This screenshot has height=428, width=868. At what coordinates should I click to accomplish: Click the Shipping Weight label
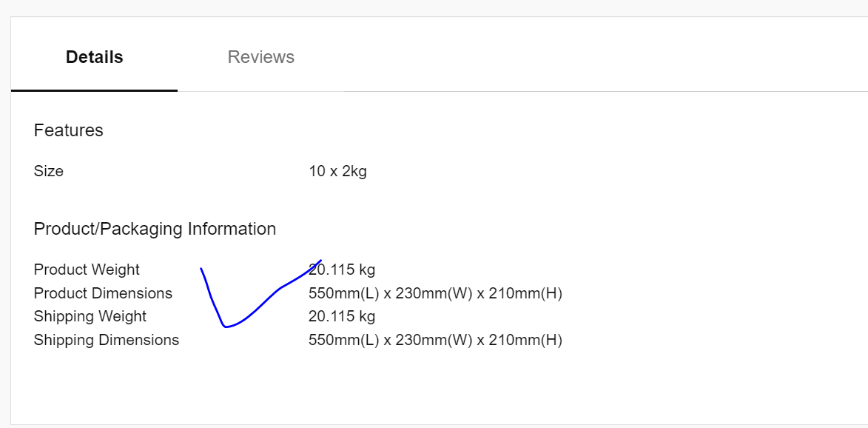[x=90, y=316]
